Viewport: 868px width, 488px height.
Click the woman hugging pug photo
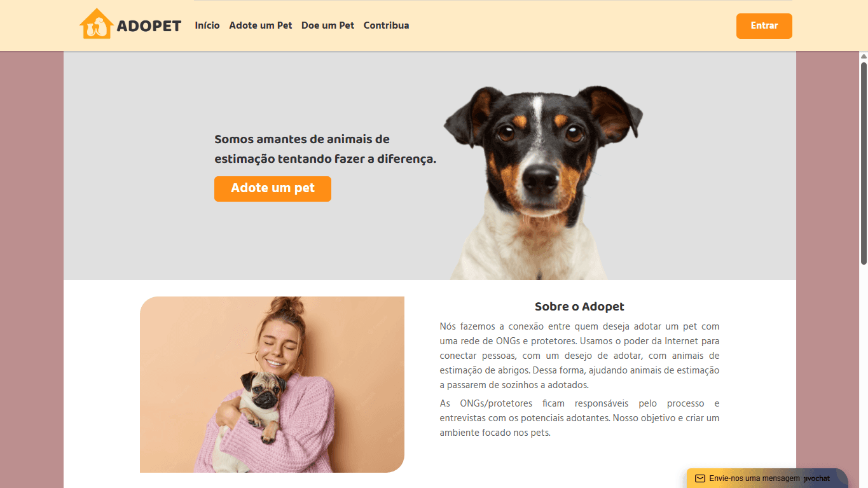coord(272,384)
